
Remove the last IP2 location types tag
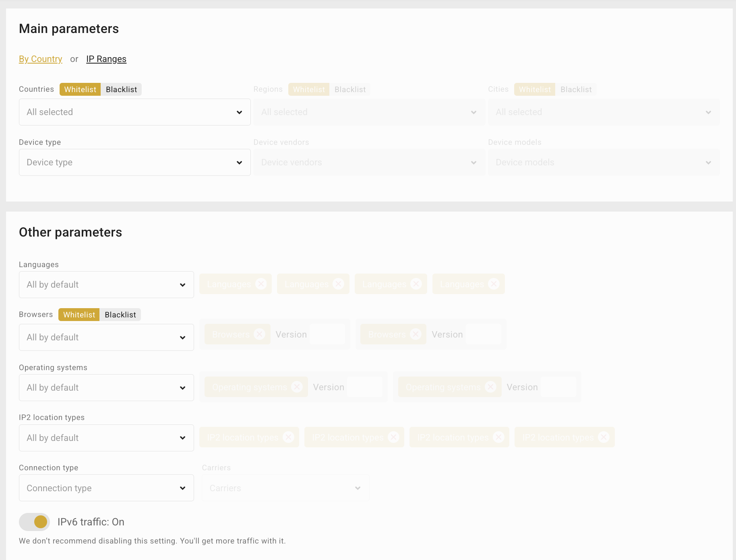(604, 437)
